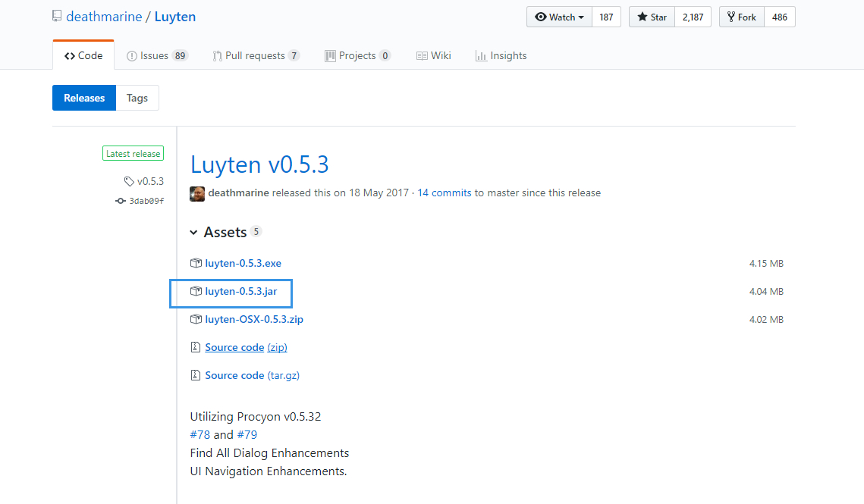Click the Projects board icon
864x504 pixels.
330,55
